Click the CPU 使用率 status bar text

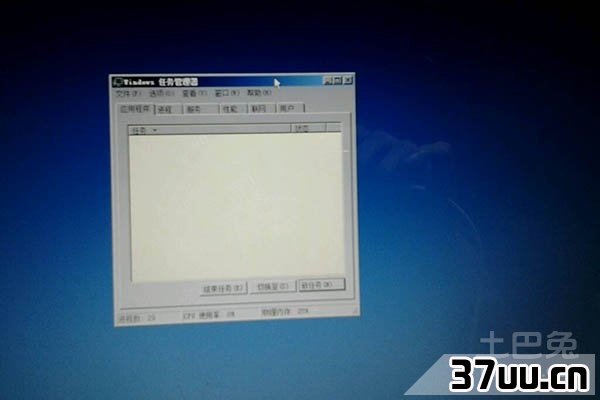(209, 315)
